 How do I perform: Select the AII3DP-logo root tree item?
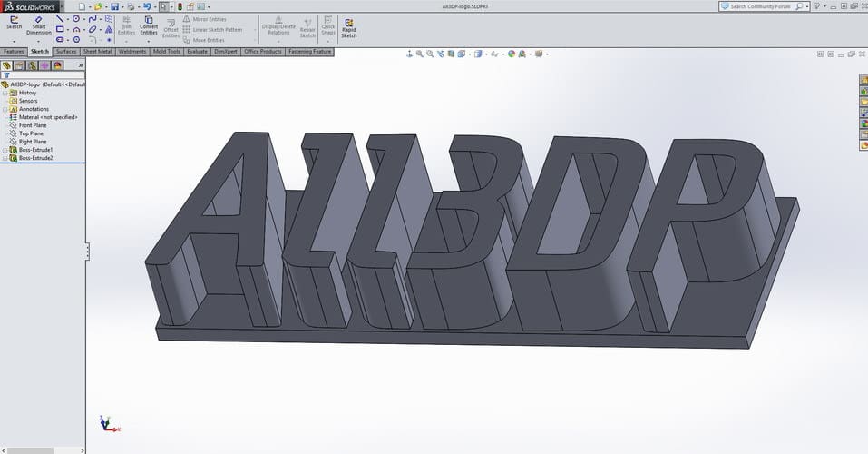[44, 84]
